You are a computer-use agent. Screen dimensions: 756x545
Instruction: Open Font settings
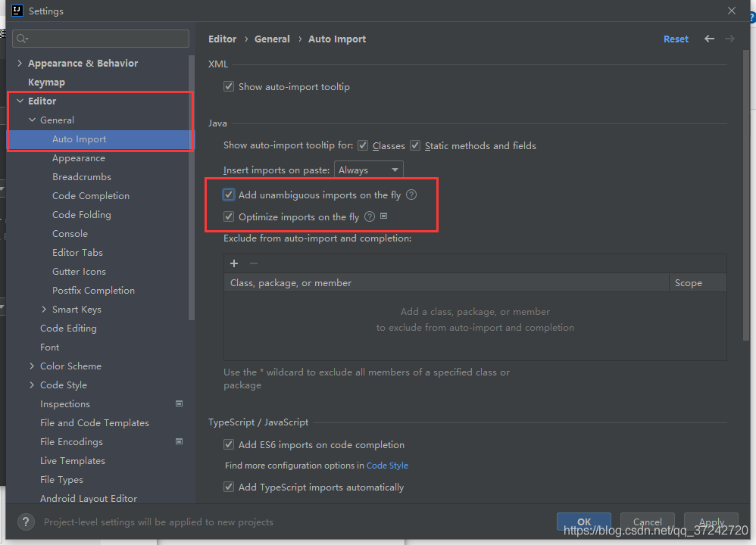point(49,347)
